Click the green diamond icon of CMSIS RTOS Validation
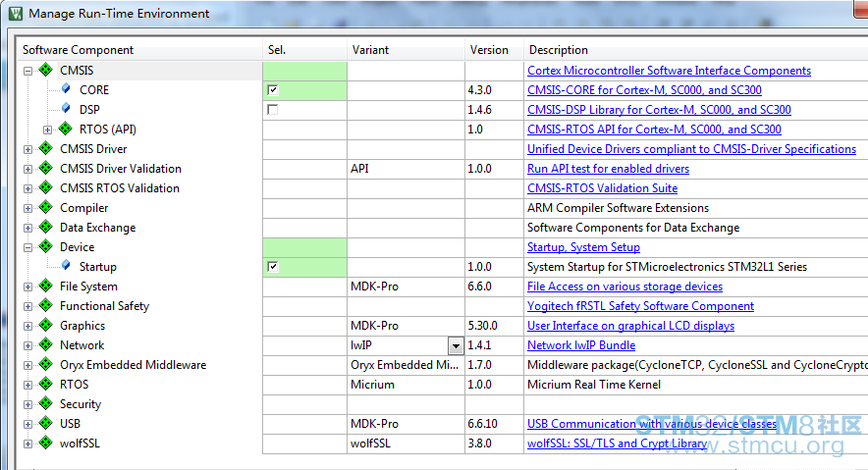This screenshot has width=868, height=470. pyautogui.click(x=46, y=188)
